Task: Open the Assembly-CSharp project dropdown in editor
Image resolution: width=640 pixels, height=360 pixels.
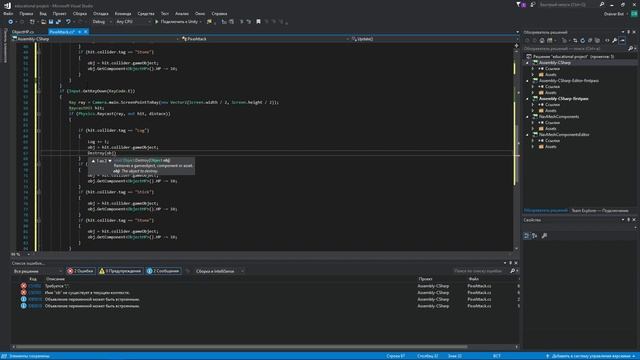Action: 96,39
